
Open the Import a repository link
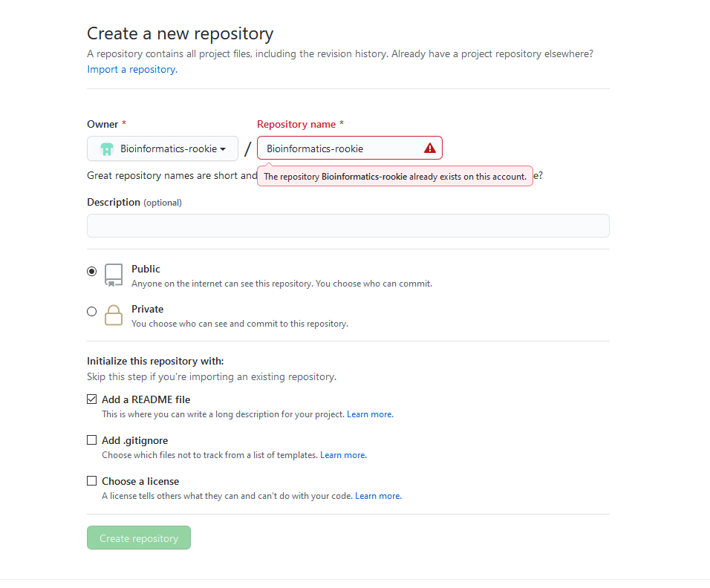(131, 70)
